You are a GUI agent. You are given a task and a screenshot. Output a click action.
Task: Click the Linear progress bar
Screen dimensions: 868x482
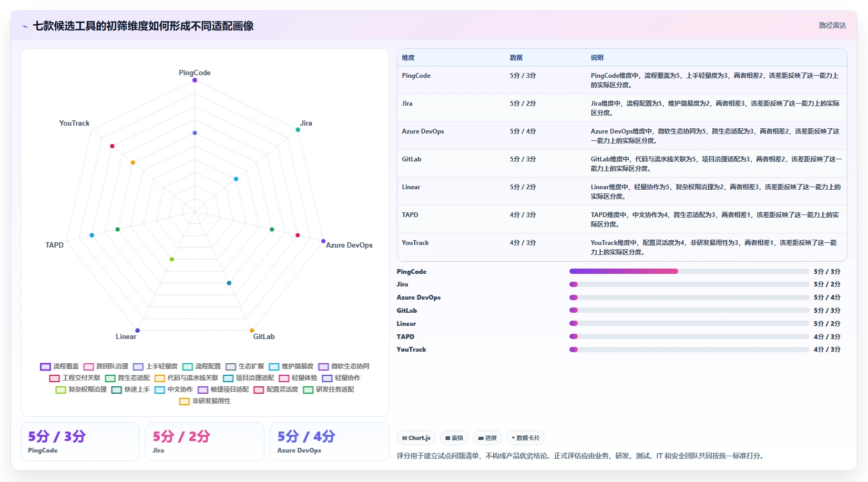click(689, 323)
